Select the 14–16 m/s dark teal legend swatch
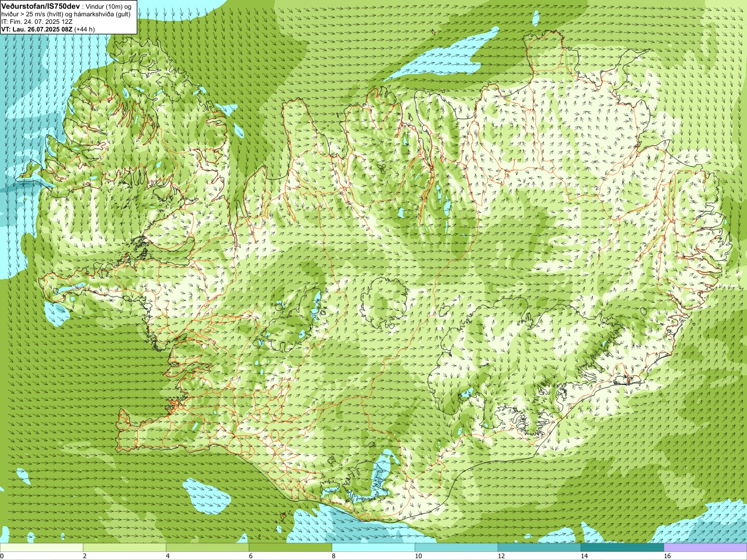Screen dimensions: 747x560 [623, 548]
